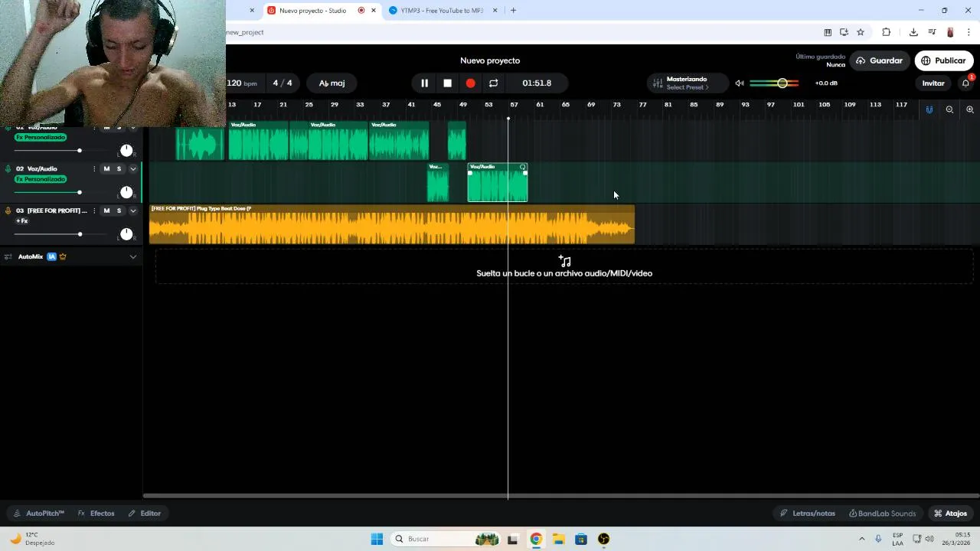Click the drop loop or audio/MIDI/video area

(564, 266)
